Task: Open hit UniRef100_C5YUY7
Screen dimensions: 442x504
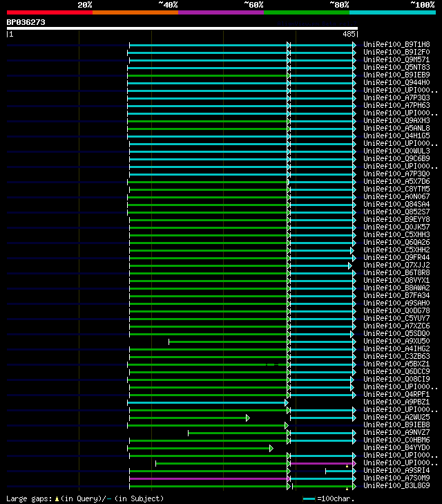Action: pyautogui.click(x=396, y=318)
